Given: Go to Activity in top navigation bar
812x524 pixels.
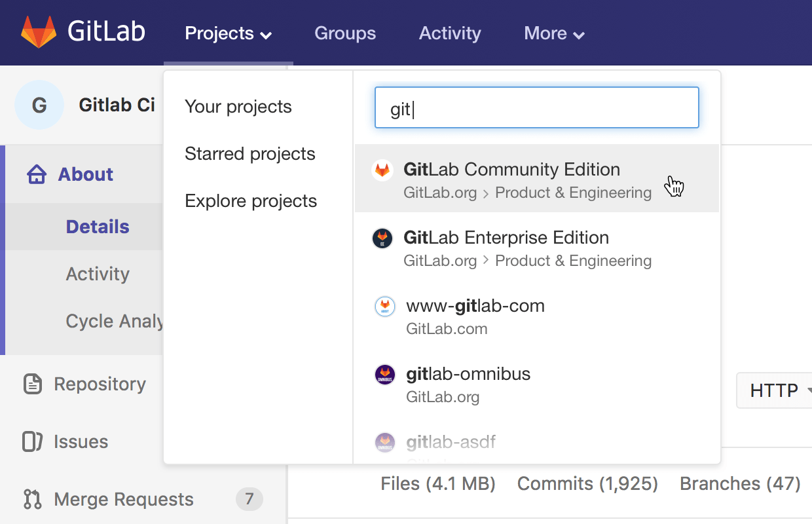Looking at the screenshot, I should tap(450, 33).
